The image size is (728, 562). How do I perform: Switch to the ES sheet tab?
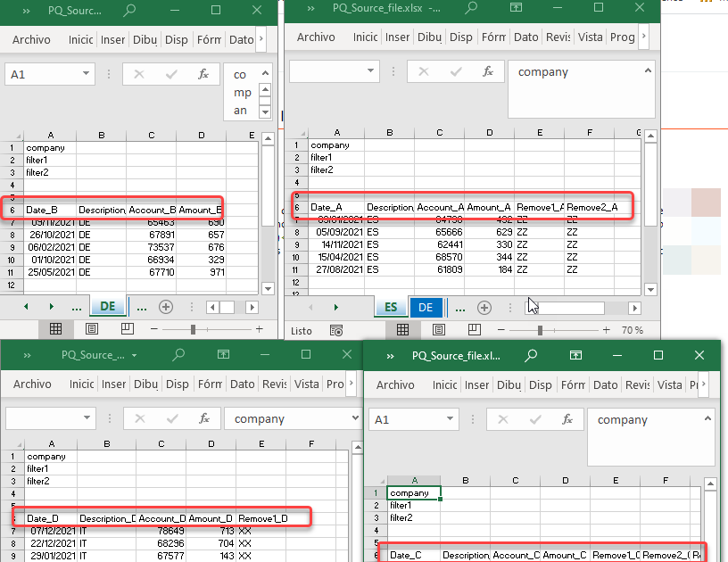pos(390,306)
